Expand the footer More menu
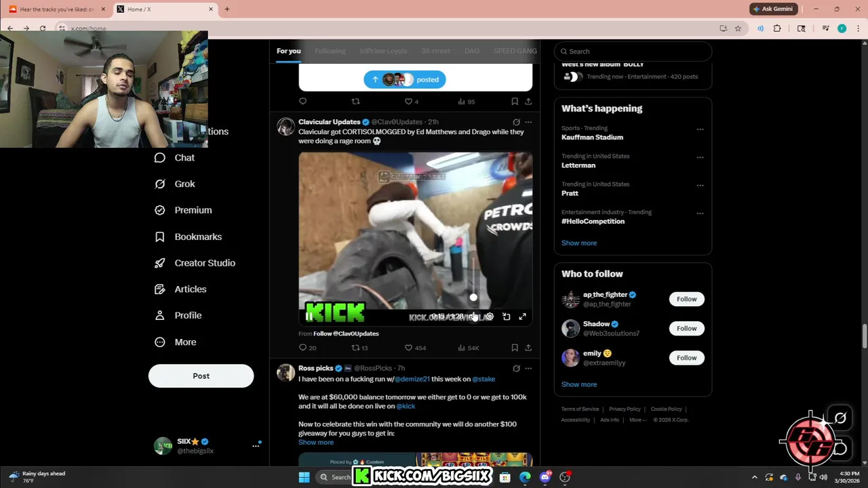 (x=637, y=420)
